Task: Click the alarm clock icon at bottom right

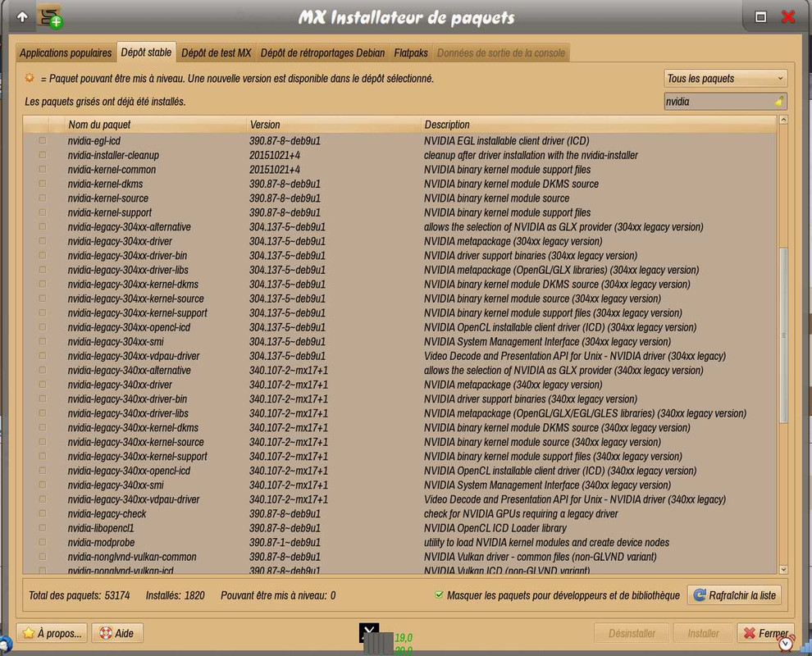Action: 786,643
